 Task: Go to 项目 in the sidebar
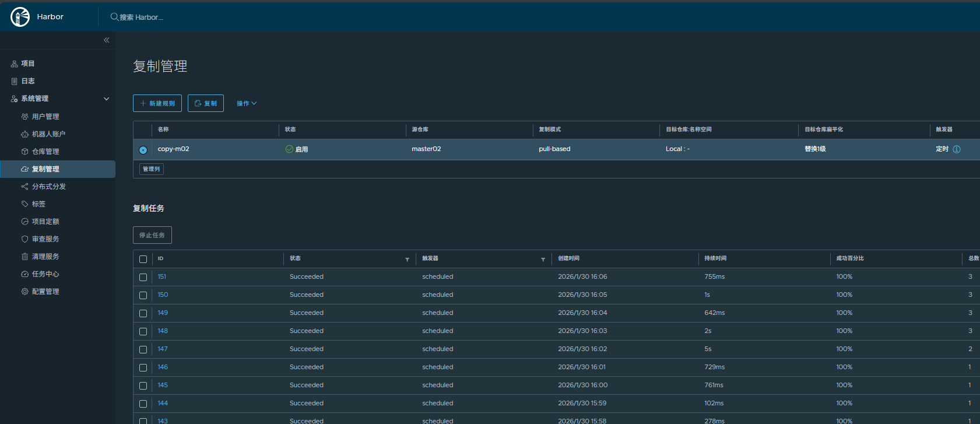[28, 64]
